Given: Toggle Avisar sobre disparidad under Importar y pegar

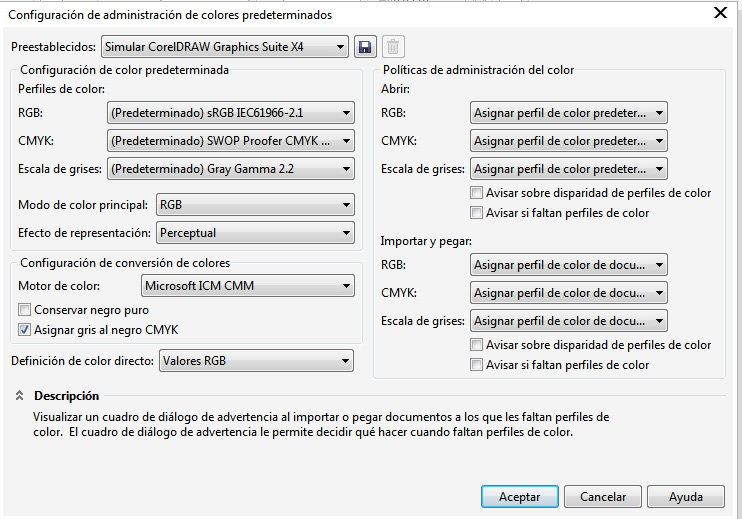Looking at the screenshot, I should pos(476,345).
